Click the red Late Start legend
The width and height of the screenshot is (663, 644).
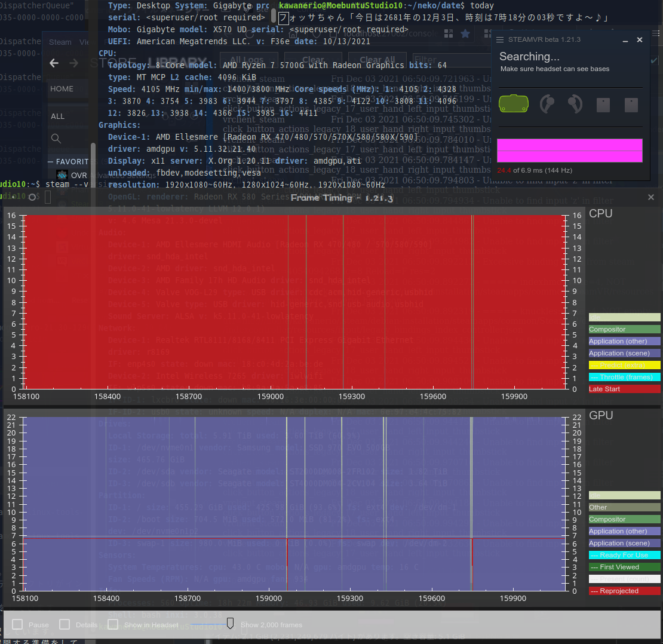point(625,389)
